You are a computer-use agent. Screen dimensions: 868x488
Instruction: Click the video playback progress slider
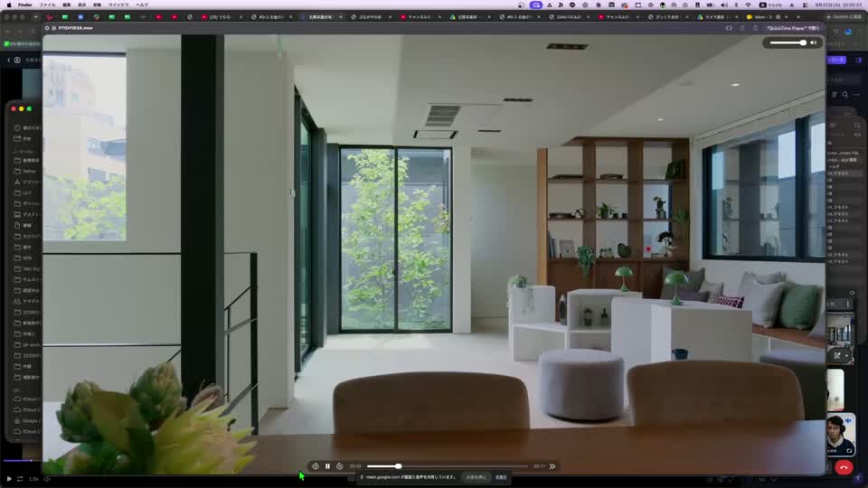tap(448, 466)
